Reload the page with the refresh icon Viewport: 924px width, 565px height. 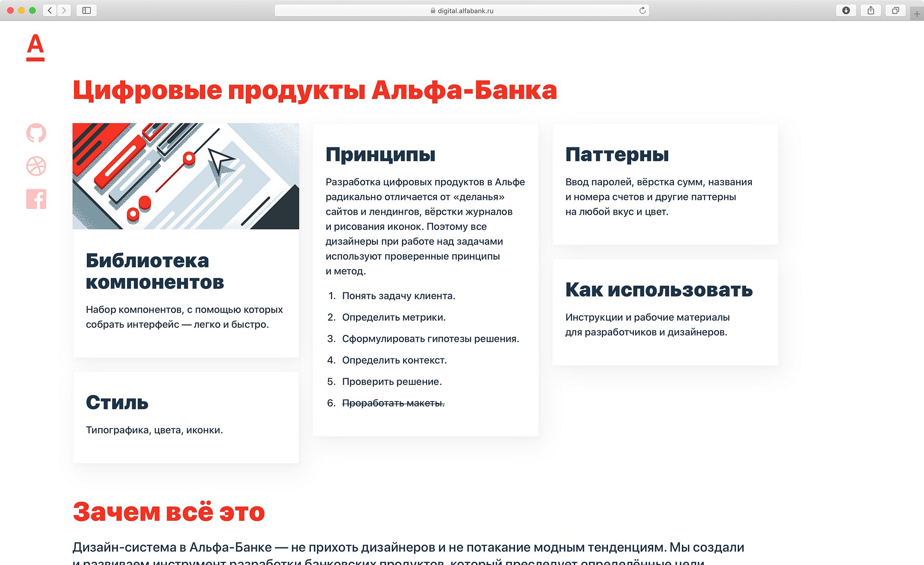642,11
